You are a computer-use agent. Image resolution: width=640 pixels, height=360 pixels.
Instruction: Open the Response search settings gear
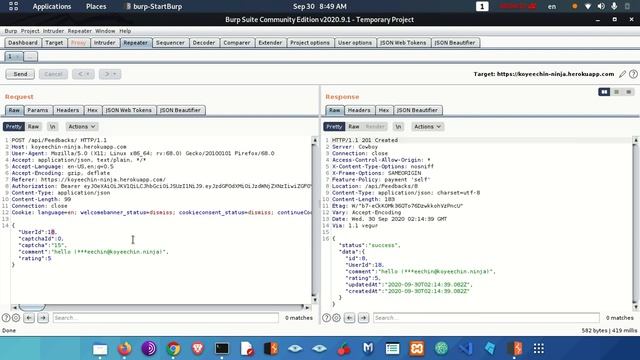coord(336,318)
